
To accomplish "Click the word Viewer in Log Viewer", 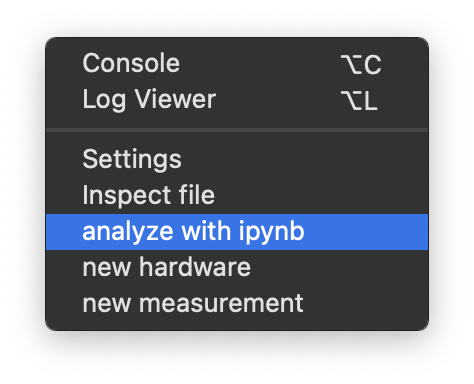I will coord(175,99).
